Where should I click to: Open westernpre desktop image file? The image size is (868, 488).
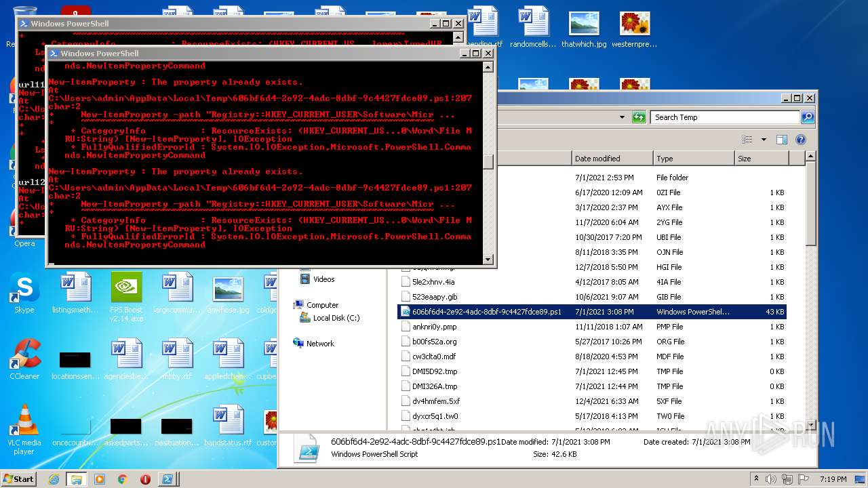(x=635, y=28)
